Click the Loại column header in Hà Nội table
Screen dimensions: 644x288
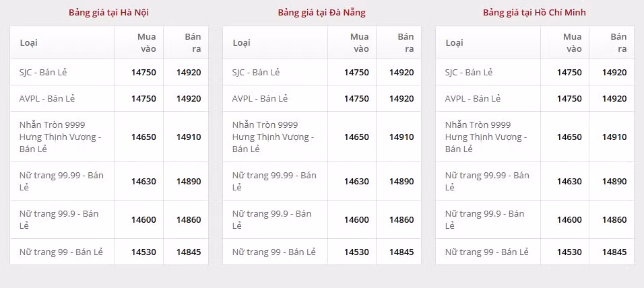pyautogui.click(x=29, y=42)
